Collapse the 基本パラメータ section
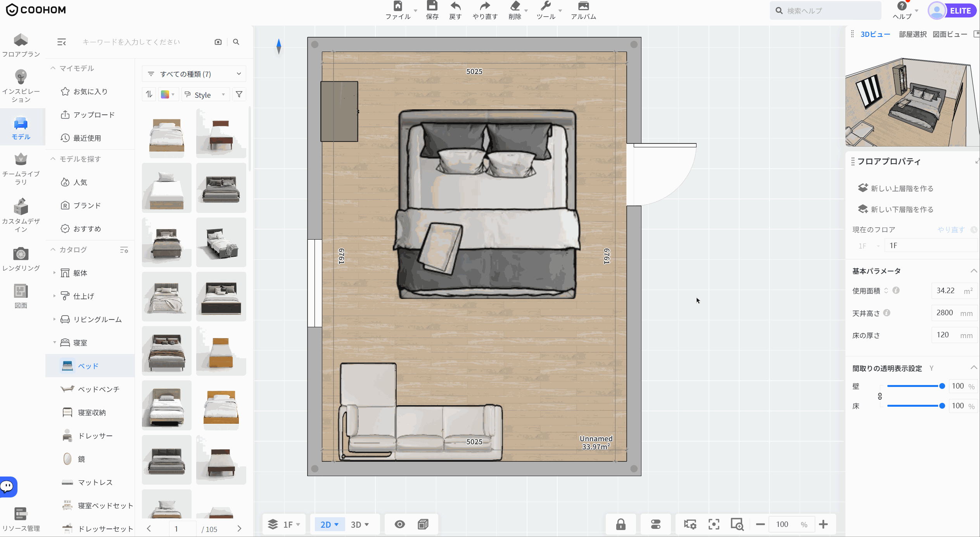Image resolution: width=980 pixels, height=537 pixels. (x=973, y=271)
